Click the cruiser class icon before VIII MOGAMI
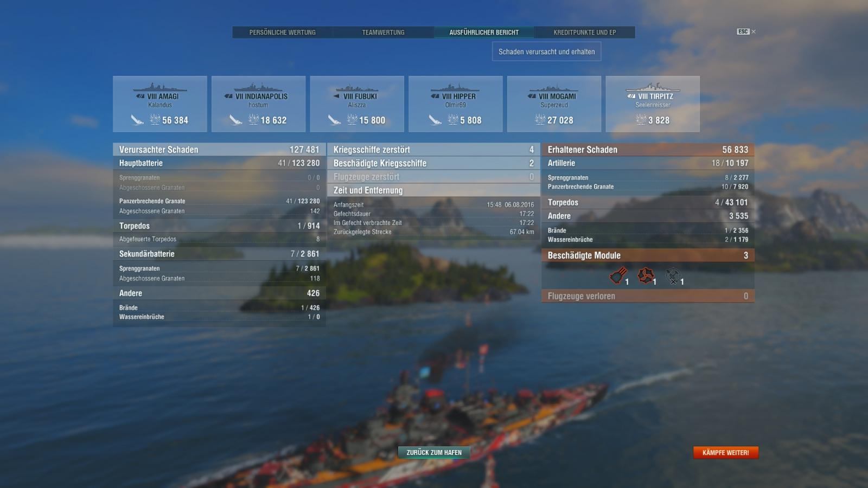 point(532,97)
